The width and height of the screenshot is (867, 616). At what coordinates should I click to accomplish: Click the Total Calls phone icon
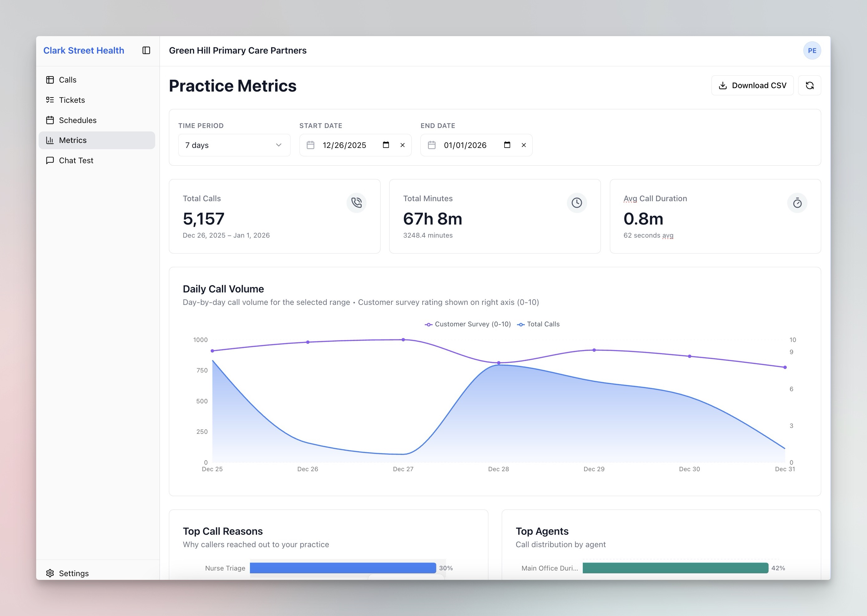pos(356,202)
